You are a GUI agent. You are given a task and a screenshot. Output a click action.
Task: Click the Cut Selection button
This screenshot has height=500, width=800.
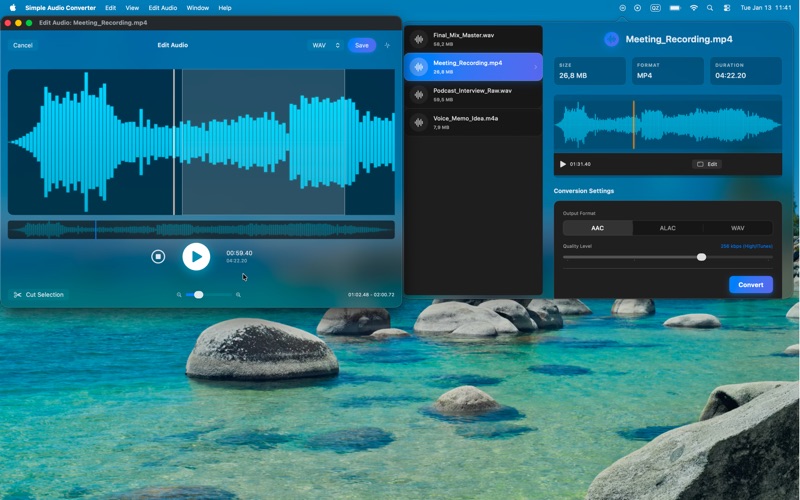click(x=39, y=295)
